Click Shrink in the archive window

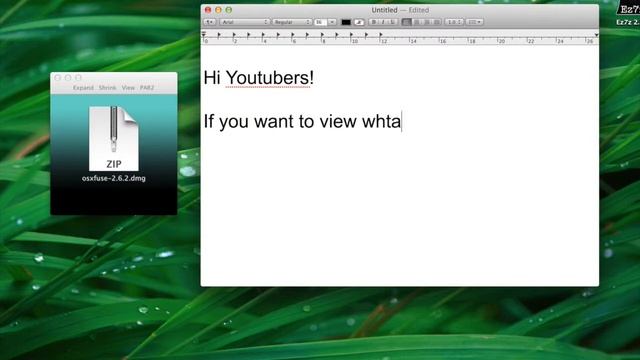tap(108, 88)
